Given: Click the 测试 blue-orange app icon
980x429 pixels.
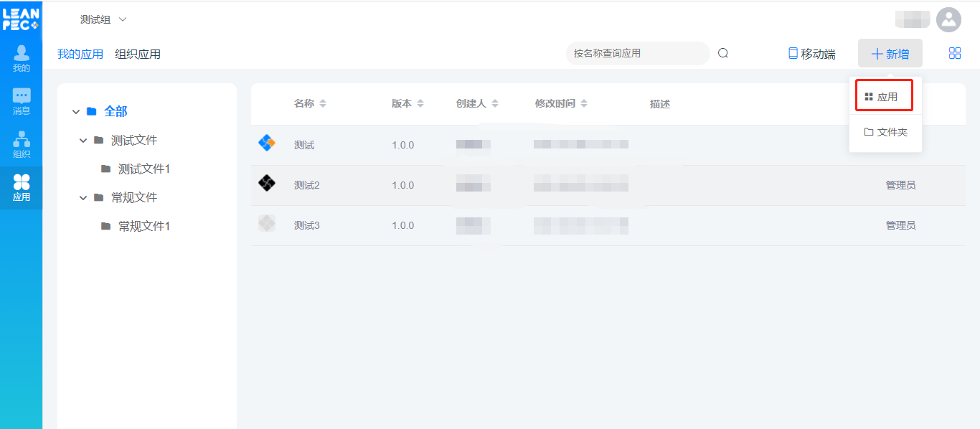Looking at the screenshot, I should tap(266, 144).
